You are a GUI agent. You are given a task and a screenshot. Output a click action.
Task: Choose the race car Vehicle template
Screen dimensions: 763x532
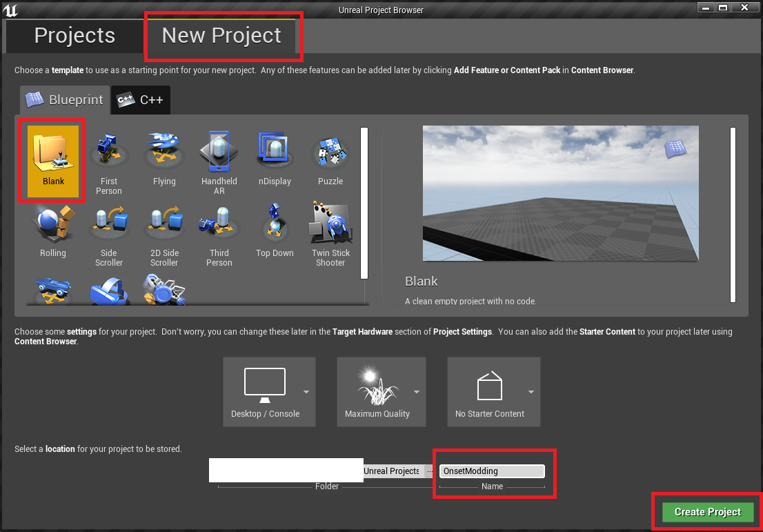(53, 290)
